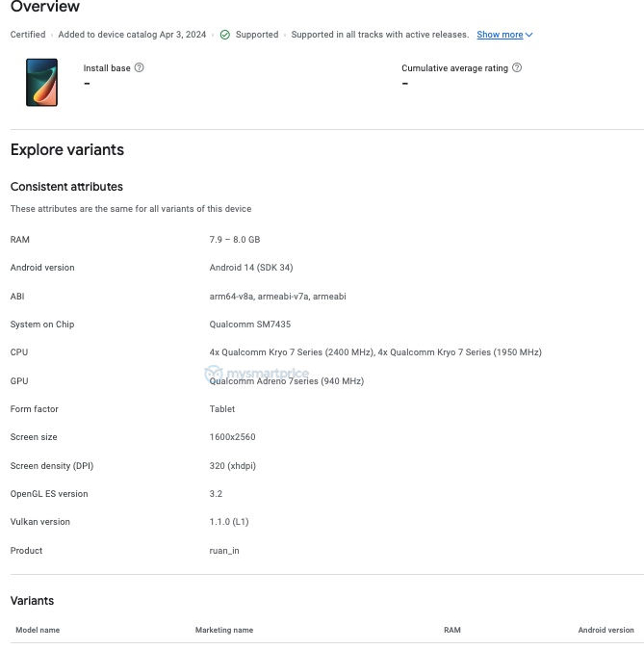This screenshot has width=644, height=650.
Task: Select the Android 14 (SDK 34) value
Action: (x=251, y=268)
